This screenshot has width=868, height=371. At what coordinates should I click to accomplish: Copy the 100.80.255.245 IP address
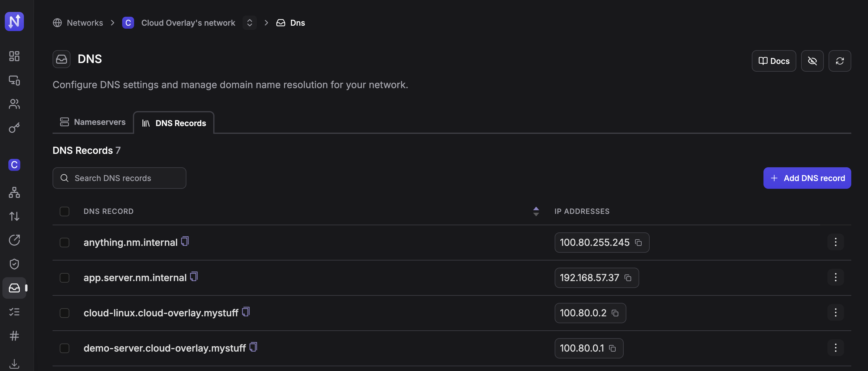pos(638,243)
